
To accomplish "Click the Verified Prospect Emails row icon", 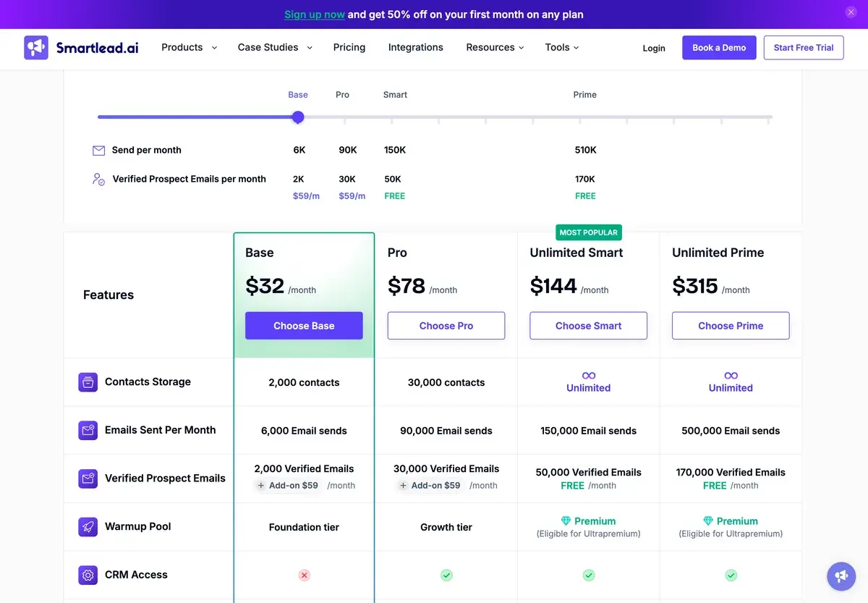I will [88, 478].
